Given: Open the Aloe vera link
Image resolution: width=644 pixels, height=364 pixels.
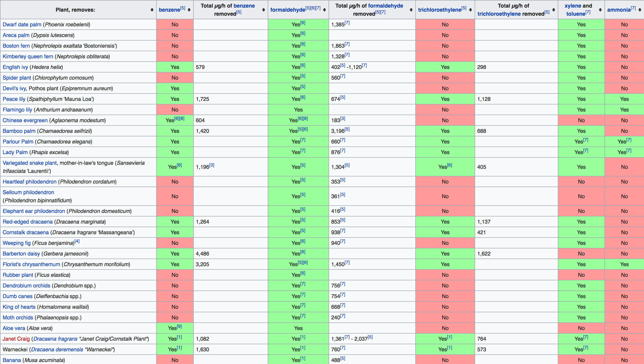Looking at the screenshot, I should click(14, 328).
